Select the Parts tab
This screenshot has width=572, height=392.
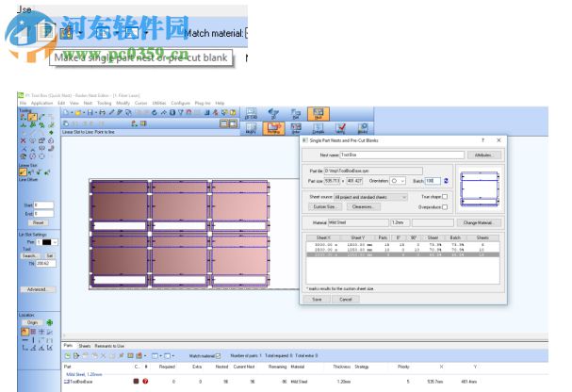pos(68,345)
